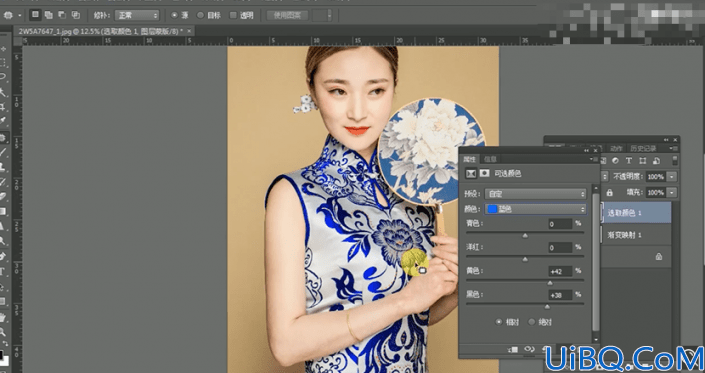
Task: Select the Hand tool
Action: 4,317
